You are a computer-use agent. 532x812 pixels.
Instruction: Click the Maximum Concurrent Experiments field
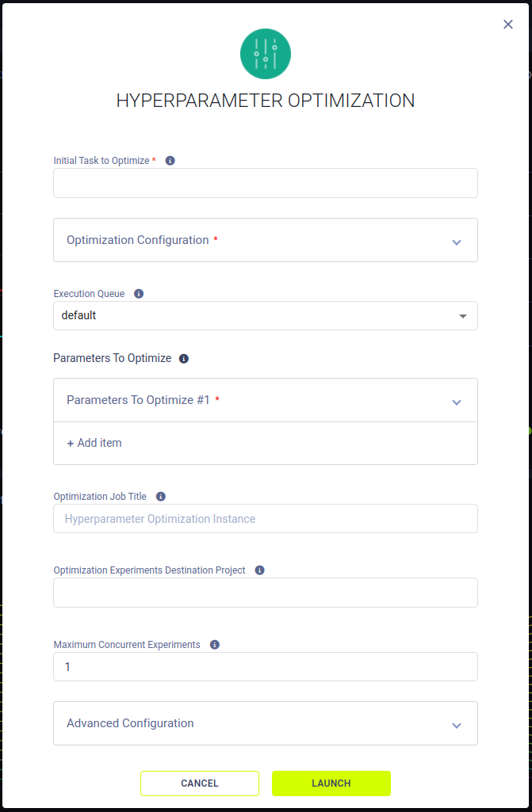266,666
